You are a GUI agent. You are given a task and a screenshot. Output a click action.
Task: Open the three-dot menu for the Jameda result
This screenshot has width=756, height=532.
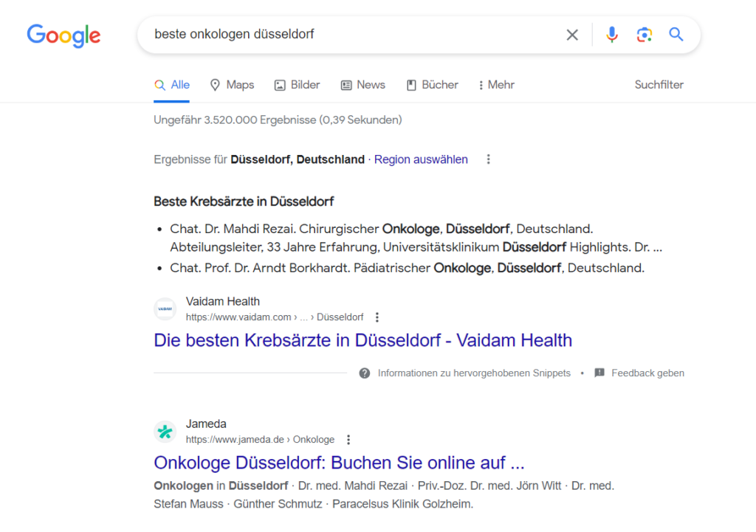[x=348, y=440]
